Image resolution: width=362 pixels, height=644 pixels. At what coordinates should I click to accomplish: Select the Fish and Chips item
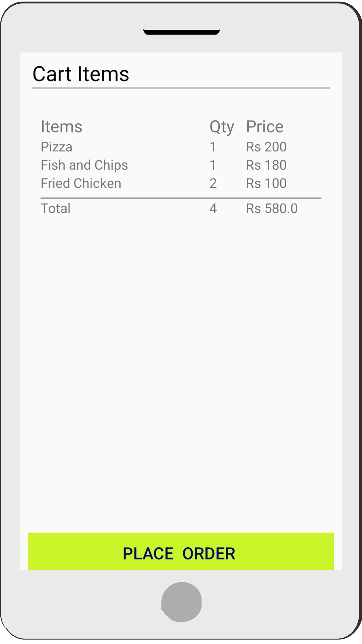pos(84,165)
